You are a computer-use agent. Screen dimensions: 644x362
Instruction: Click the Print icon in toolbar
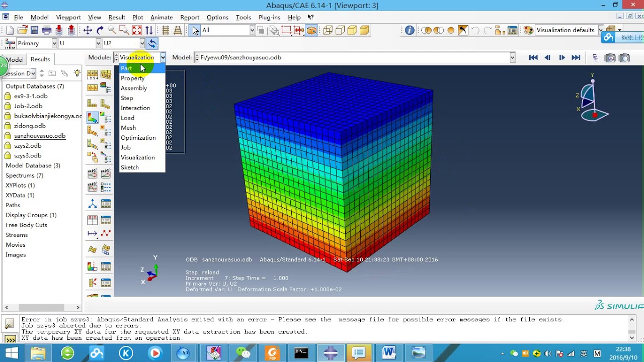47,30
